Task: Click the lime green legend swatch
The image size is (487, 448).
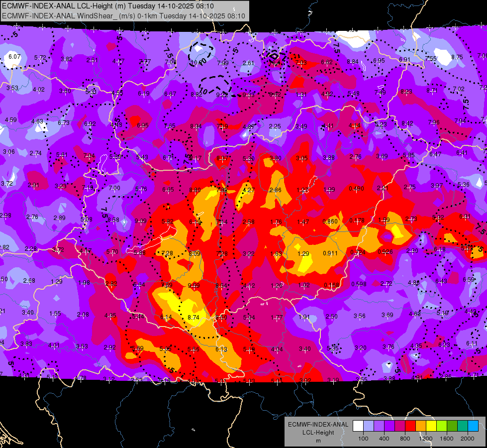Action: (x=442, y=426)
